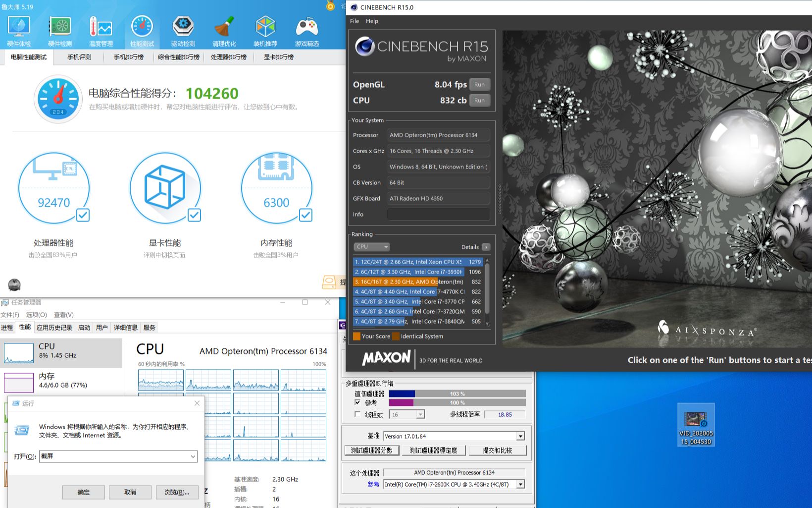Click the purple app icon behind Cinebench window

click(342, 325)
